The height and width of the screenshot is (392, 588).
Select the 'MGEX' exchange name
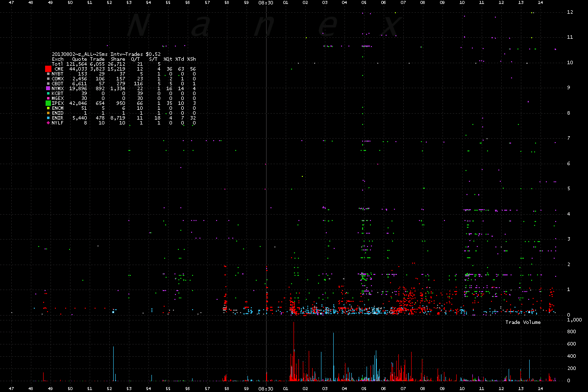point(58,98)
